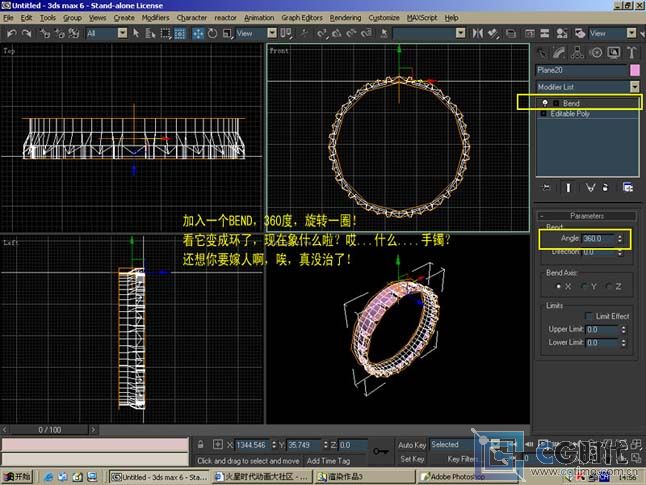Activate the Select and Rotate tool
The width and height of the screenshot is (646, 485).
213,33
